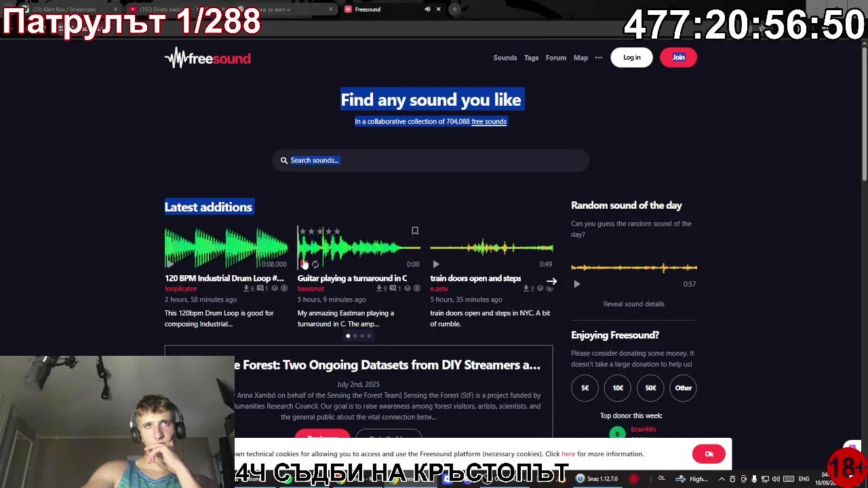Click downloads icon on Drum Loop card
Viewport: 868px width, 488px height.
246,289
